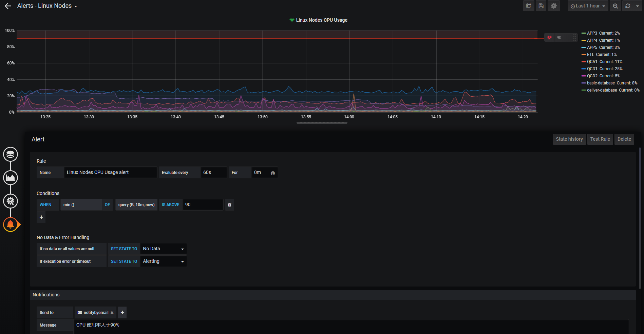Click the refresh dashboard icon
This screenshot has height=334, width=644.
click(628, 6)
